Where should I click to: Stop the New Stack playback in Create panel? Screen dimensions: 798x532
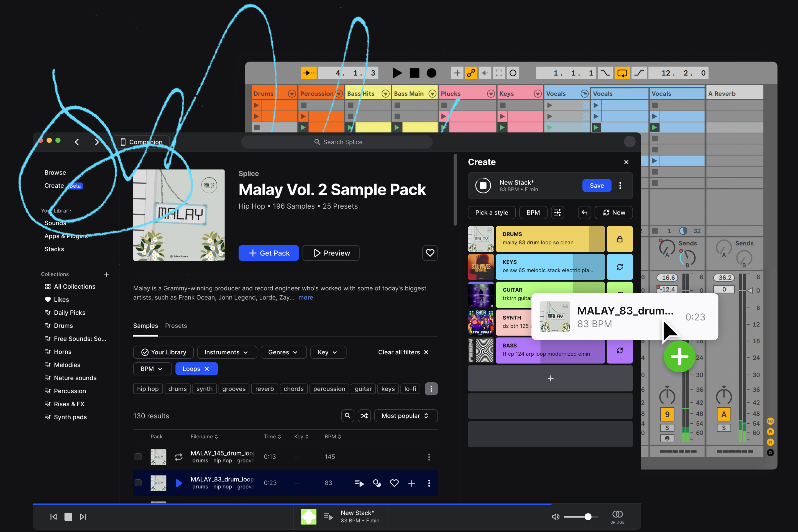coord(483,186)
